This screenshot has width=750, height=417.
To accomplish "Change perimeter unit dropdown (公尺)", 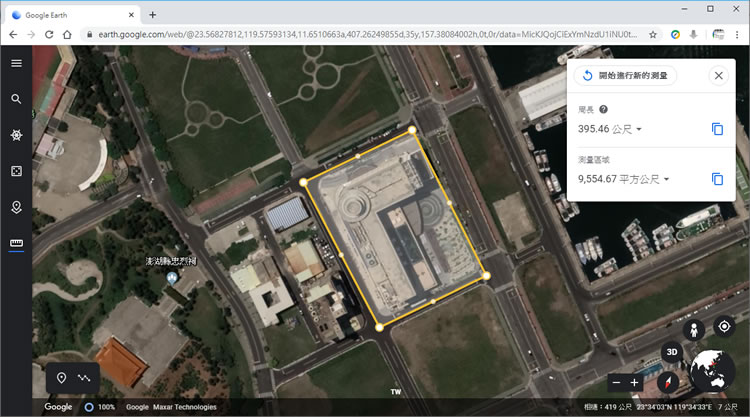I will [627, 129].
